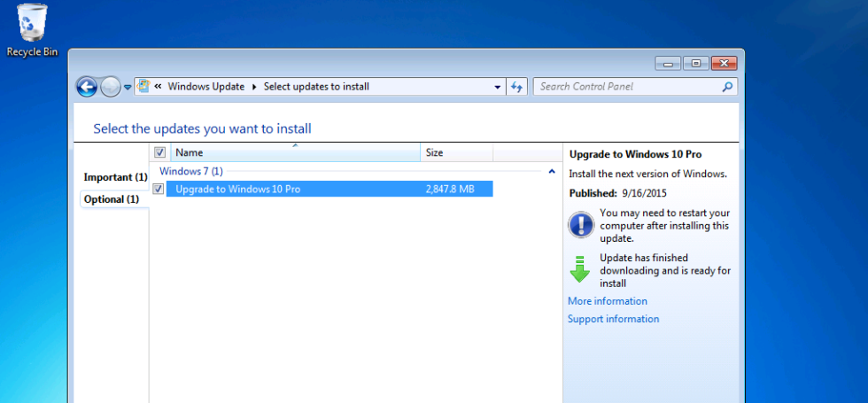Image resolution: width=868 pixels, height=403 pixels.
Task: Toggle the select-all checkbox in header
Action: pos(159,152)
